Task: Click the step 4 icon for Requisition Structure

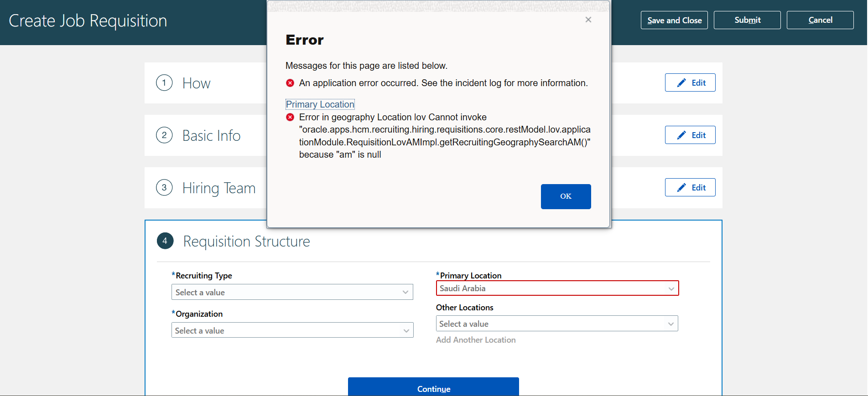Action: click(x=165, y=241)
